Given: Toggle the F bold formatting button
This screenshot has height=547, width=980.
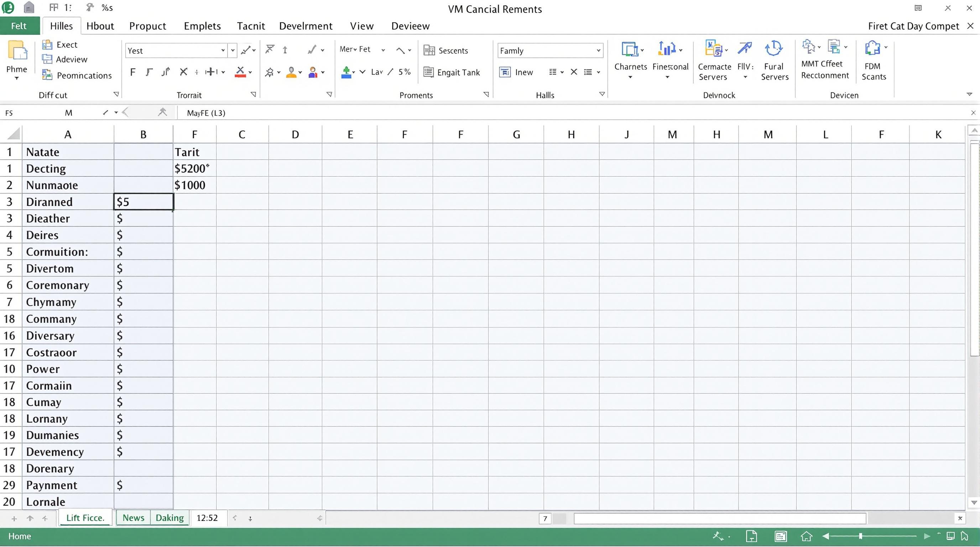Looking at the screenshot, I should (x=132, y=72).
